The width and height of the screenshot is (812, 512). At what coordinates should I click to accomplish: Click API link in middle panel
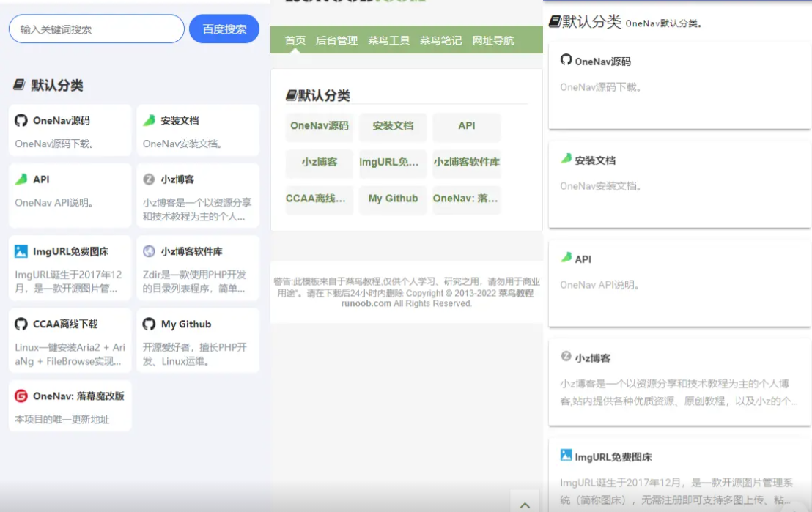tap(467, 126)
